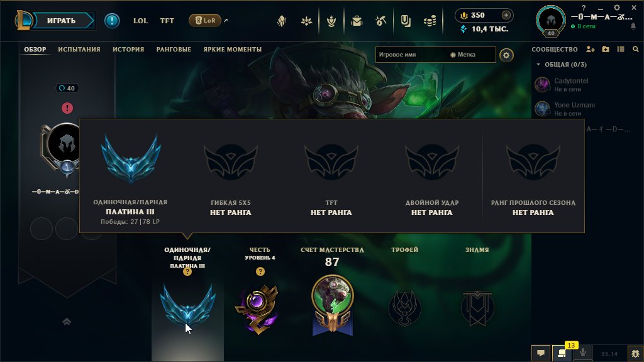Click add friend icon in community panel

(x=590, y=49)
